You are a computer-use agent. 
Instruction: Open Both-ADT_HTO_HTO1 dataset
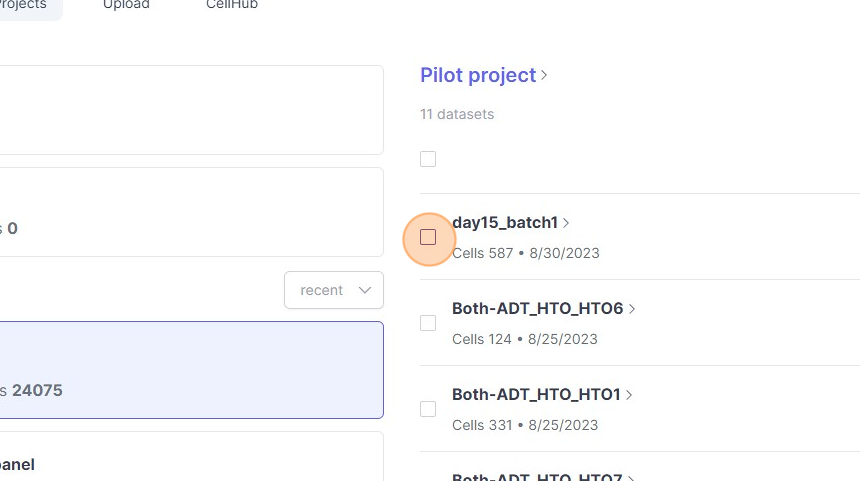pyautogui.click(x=536, y=395)
